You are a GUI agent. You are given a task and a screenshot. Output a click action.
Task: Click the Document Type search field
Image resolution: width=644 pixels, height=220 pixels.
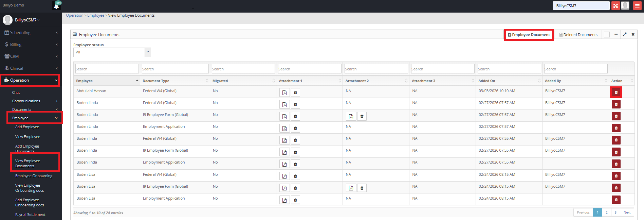(x=175, y=69)
